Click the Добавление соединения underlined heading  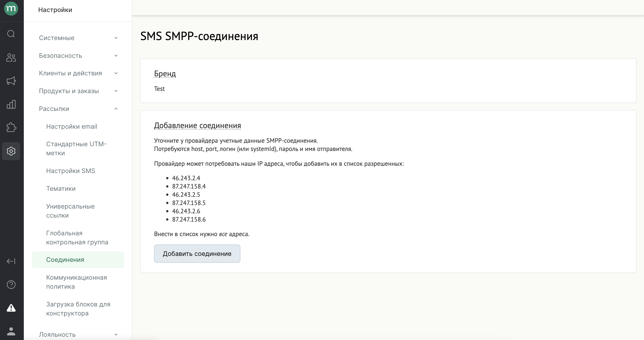click(197, 125)
